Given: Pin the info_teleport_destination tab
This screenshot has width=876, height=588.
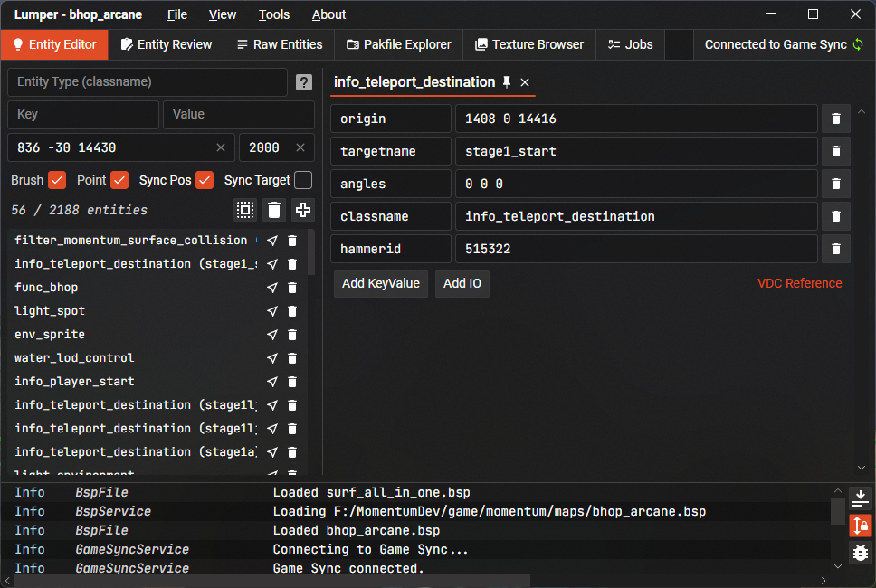Looking at the screenshot, I should [x=507, y=82].
